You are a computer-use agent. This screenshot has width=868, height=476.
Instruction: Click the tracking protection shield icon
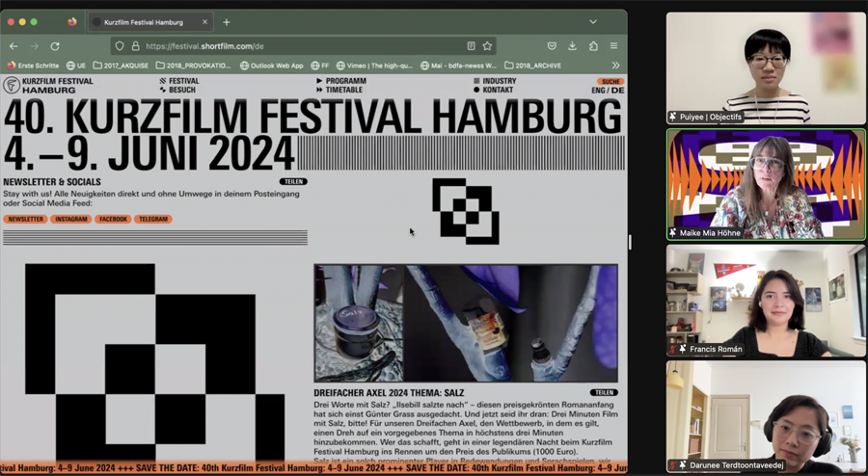pyautogui.click(x=120, y=46)
